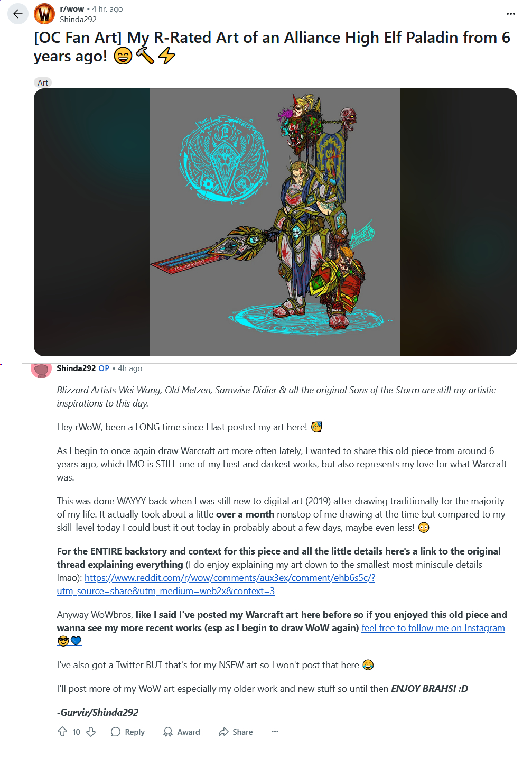Upvote the comment by Shinda292
Image resolution: width=532 pixels, height=757 pixels.
click(x=62, y=732)
